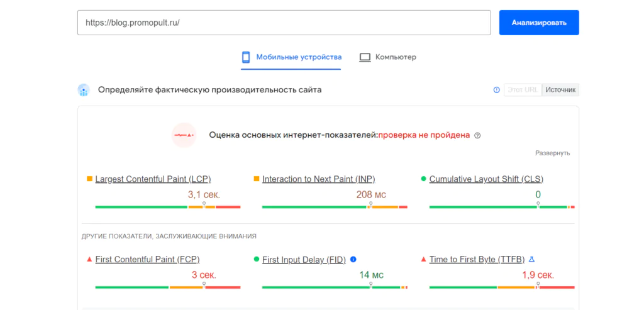Click the help question mark near проверка не пройдена
This screenshot has width=644, height=310.
(x=477, y=135)
